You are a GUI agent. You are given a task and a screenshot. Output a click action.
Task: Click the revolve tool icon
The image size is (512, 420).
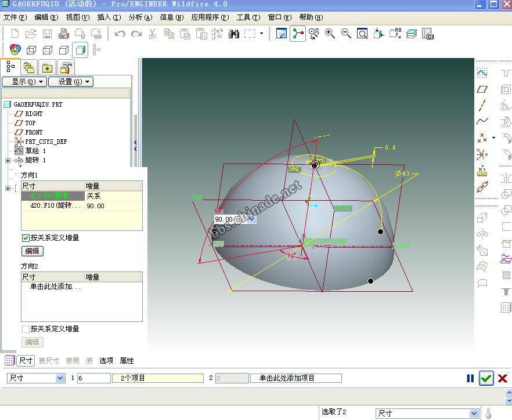click(482, 234)
